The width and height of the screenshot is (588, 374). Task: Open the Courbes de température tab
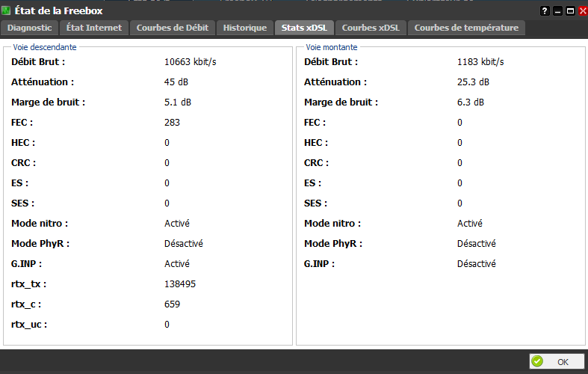point(466,28)
